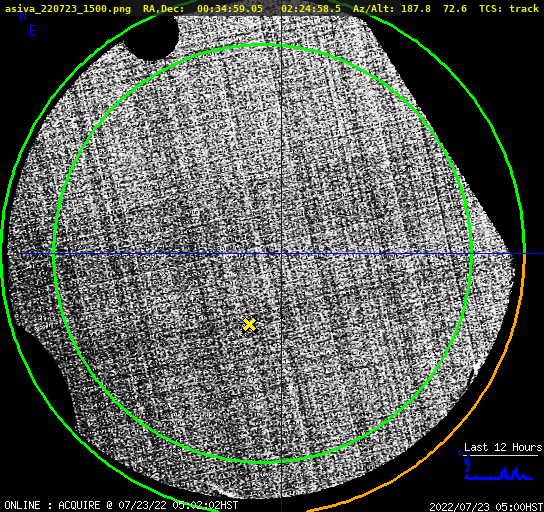The width and height of the screenshot is (544, 512).
Task: Click the asiva_220723_1500.png filename
Action: coord(68,8)
